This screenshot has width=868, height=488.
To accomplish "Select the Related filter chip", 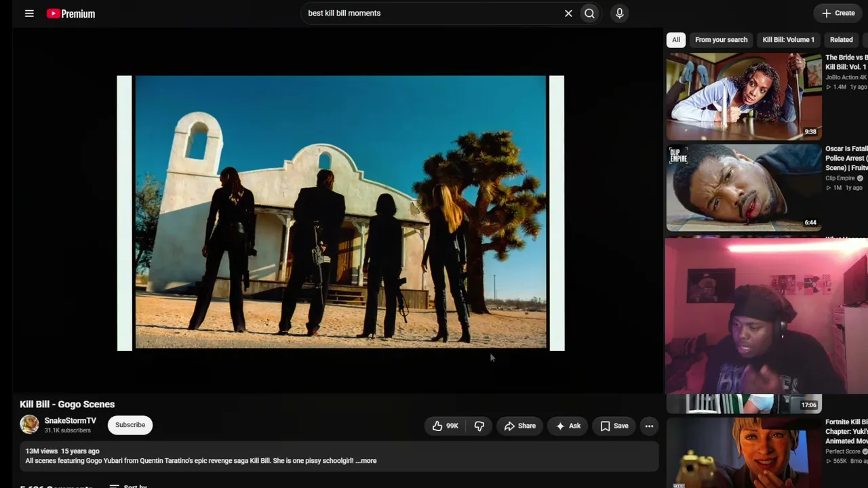I will click(841, 39).
